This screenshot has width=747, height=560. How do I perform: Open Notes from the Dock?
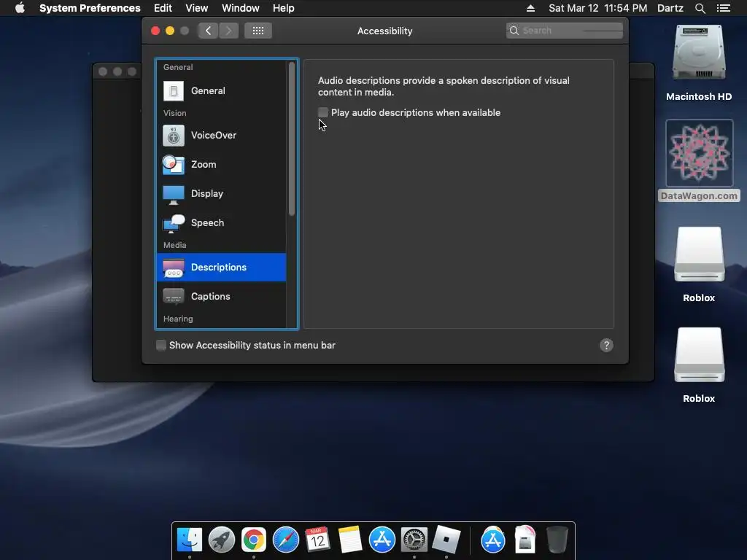349,540
